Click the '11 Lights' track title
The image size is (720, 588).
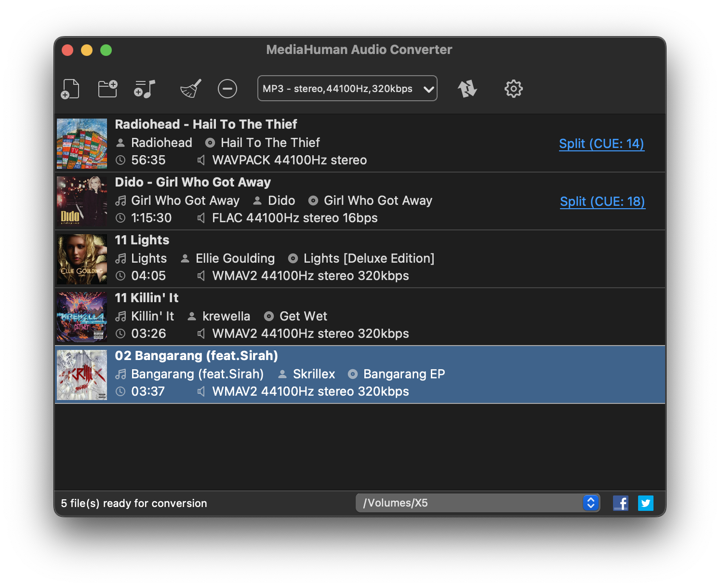click(x=142, y=240)
